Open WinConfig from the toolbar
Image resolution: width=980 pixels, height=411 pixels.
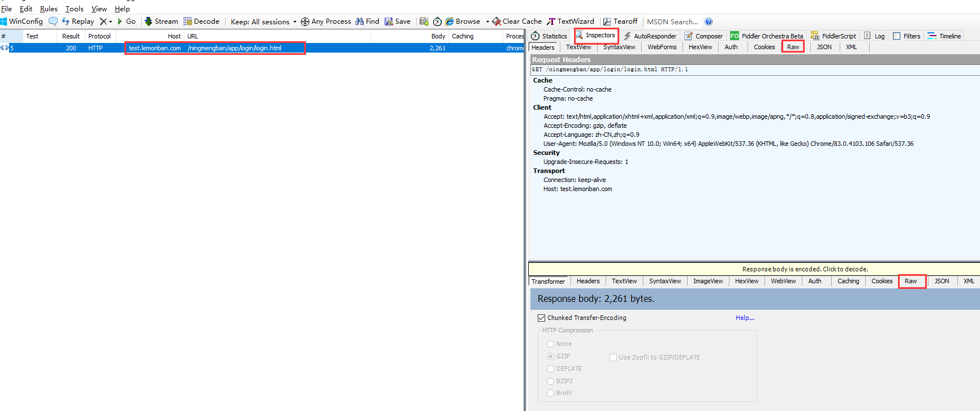(21, 21)
